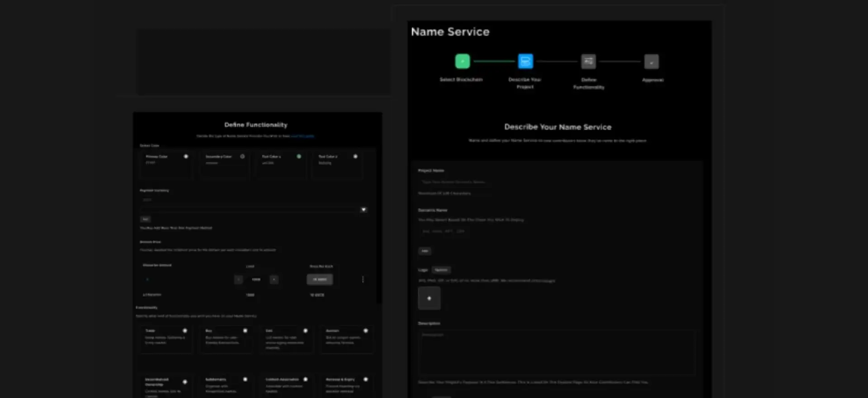
Task: Click the green Select Blockchain step icon
Action: (462, 61)
